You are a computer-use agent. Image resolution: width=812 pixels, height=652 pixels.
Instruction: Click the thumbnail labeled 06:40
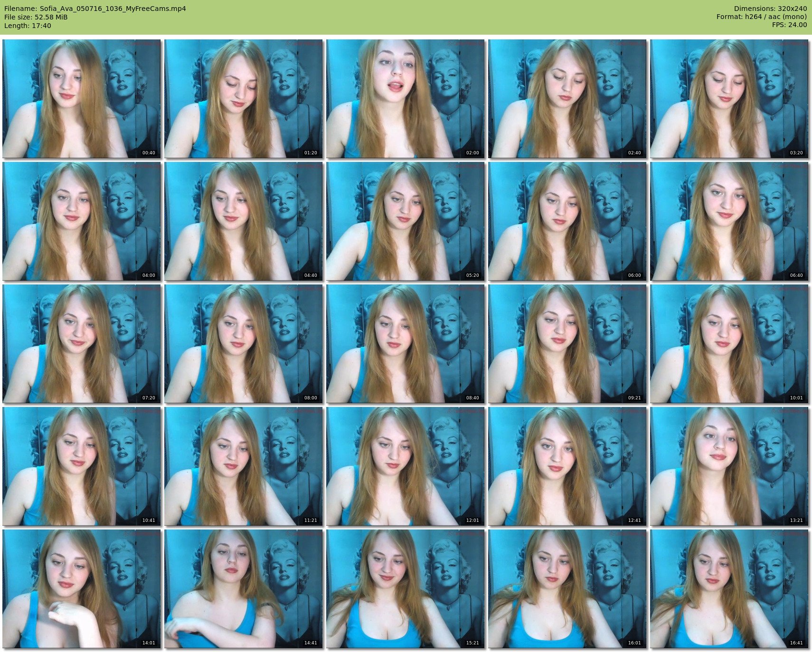(729, 221)
